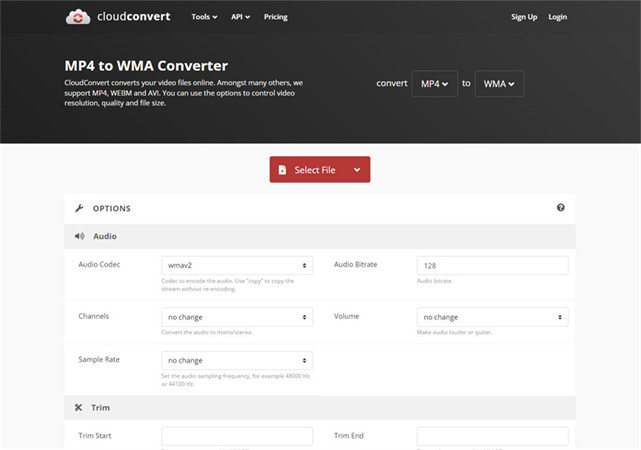Viewport: 641px width, 450px height.
Task: Click the Trim End input field
Action: pos(493,437)
